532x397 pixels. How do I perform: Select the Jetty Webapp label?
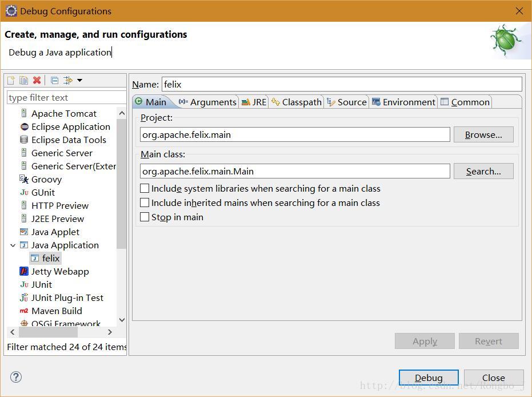(x=60, y=271)
